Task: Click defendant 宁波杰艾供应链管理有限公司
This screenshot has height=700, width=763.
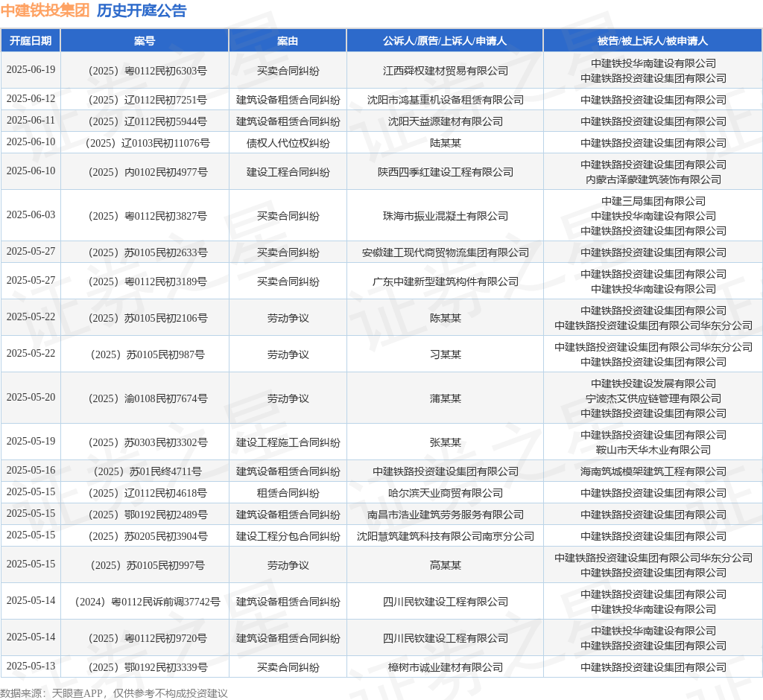Action: 653,399
